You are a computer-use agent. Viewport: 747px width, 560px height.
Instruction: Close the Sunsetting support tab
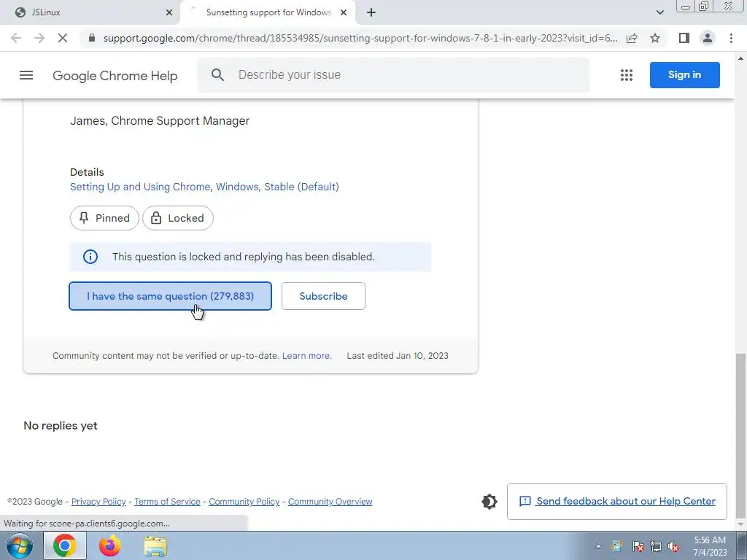point(344,12)
